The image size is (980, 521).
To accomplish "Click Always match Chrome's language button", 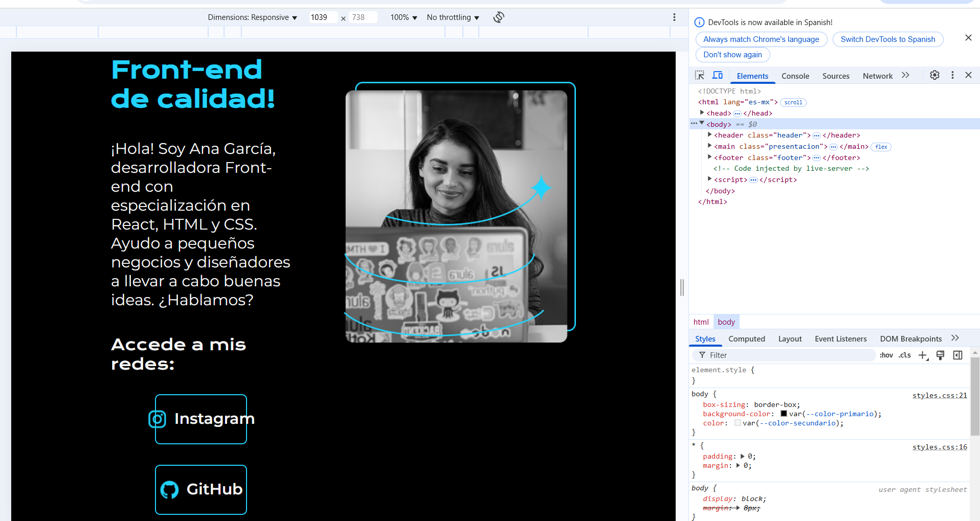I will pos(761,39).
